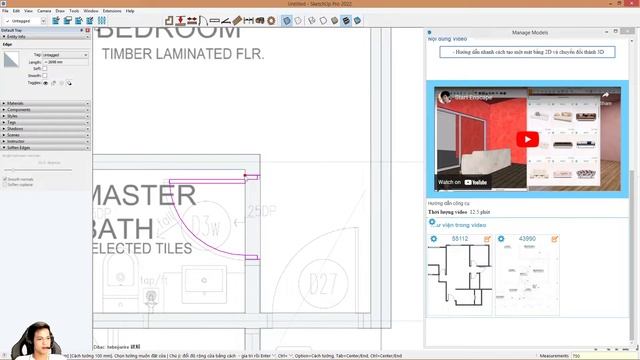Click the share arrow on the video
640x360 pixels.
click(606, 96)
